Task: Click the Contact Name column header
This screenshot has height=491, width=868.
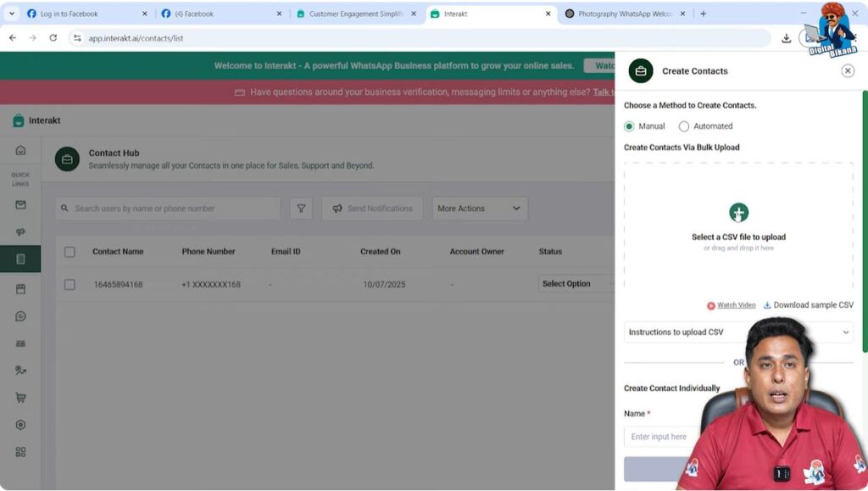Action: point(118,251)
